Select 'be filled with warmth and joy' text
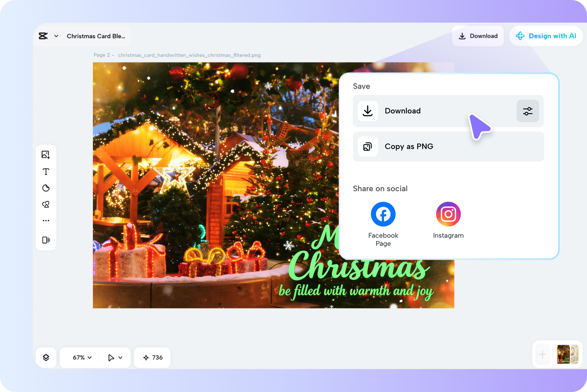Screen dimensions: 587x392 tap(356, 291)
